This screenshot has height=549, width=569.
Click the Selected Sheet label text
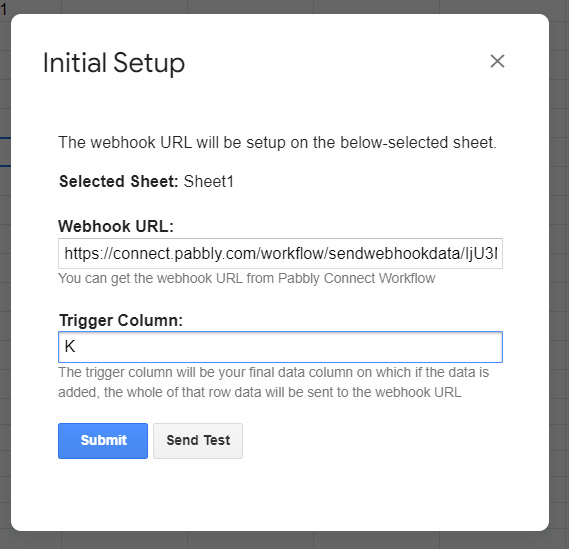[x=119, y=181]
